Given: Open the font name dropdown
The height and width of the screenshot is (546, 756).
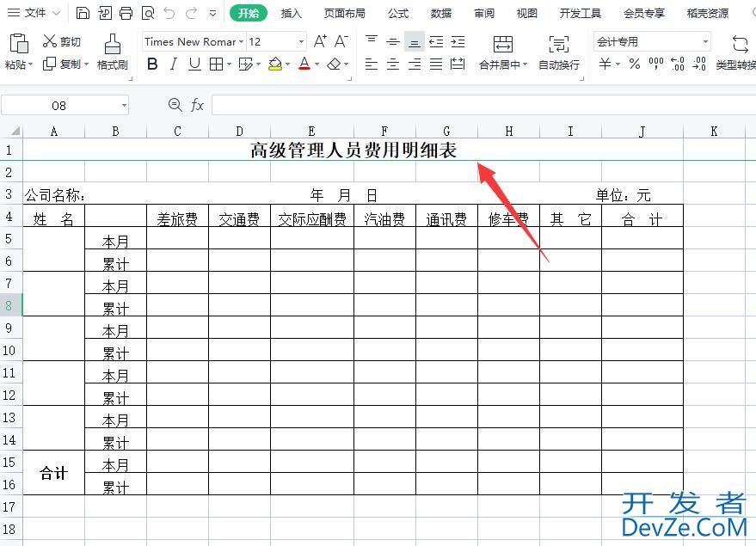Looking at the screenshot, I should coord(241,42).
